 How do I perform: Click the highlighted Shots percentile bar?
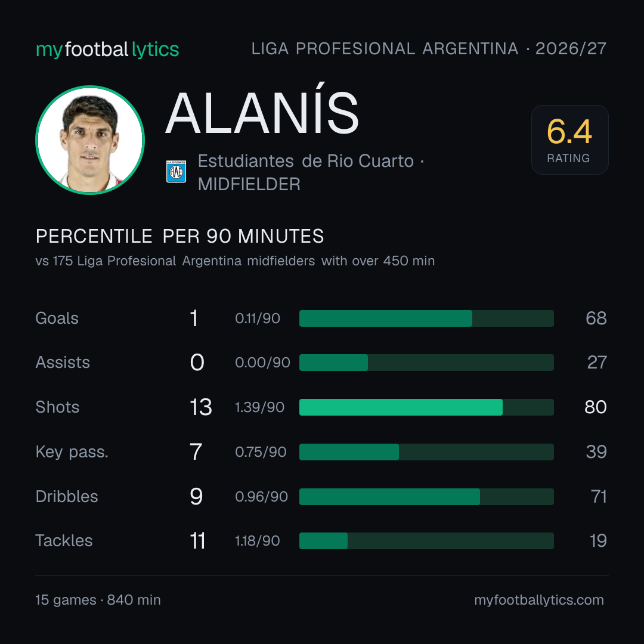(x=426, y=407)
